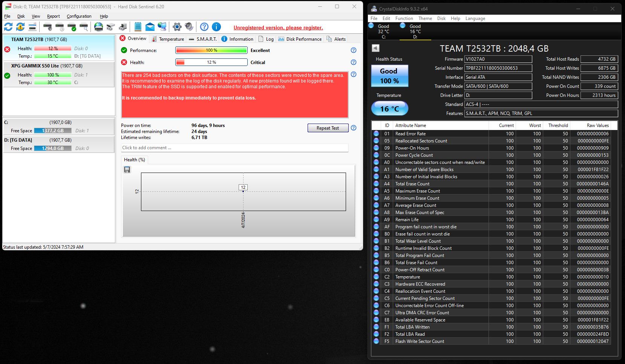The height and width of the screenshot is (364, 625).
Task: Click the blue notepad report toolbar icon
Action: pos(138,27)
